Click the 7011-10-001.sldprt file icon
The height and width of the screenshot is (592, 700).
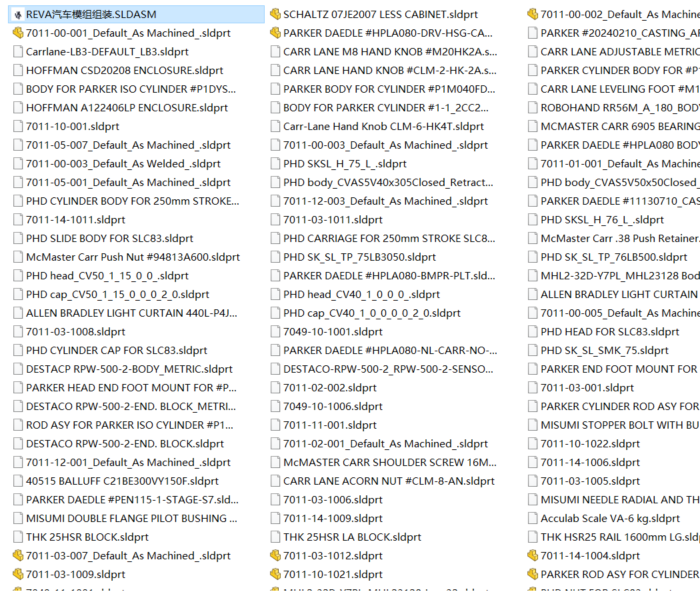pyautogui.click(x=18, y=127)
